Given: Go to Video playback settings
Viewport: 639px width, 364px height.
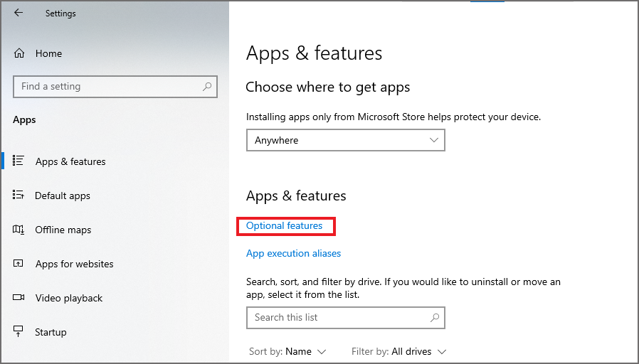Looking at the screenshot, I should [69, 298].
